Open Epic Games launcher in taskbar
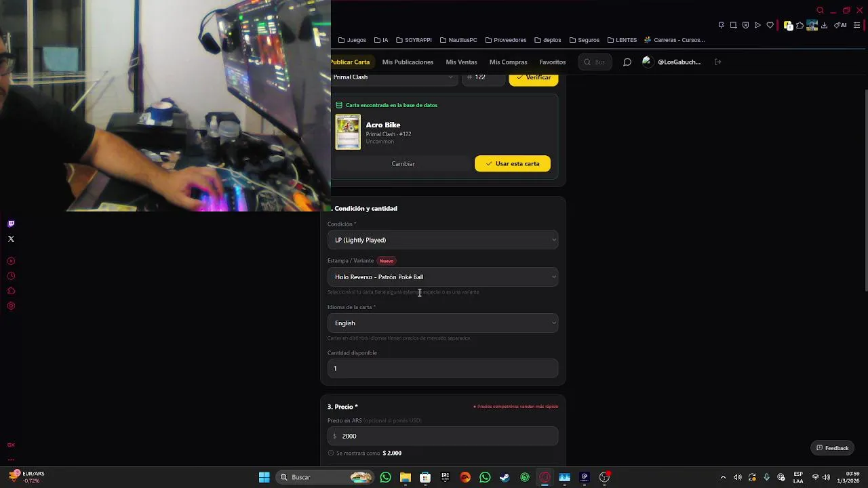868x488 pixels. [x=445, y=477]
